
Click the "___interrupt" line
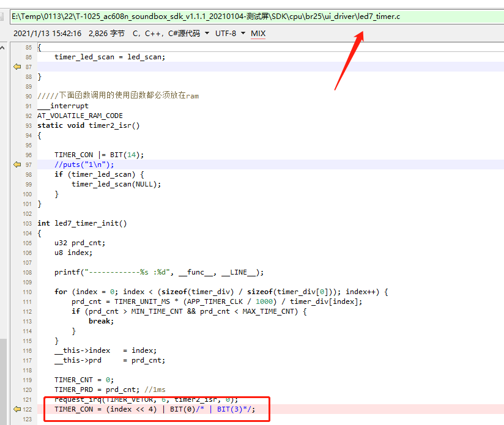tap(62, 106)
